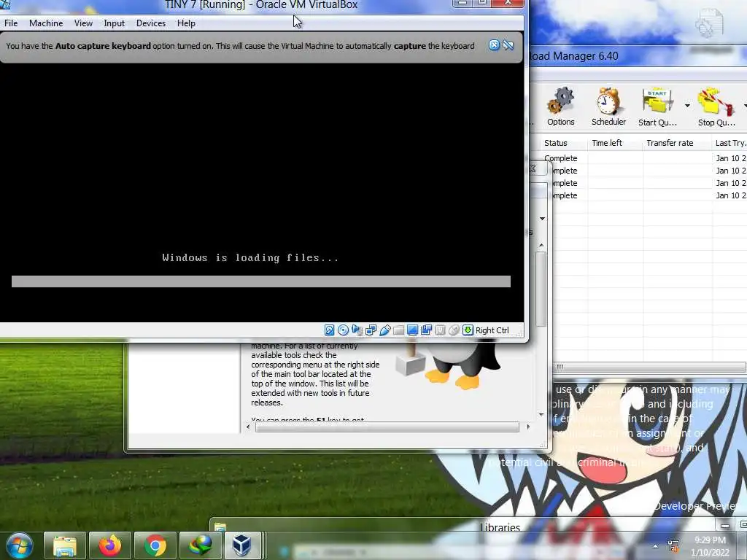747x560 pixels.
Task: Expand the Start Queue dropdown arrow
Action: 687,106
